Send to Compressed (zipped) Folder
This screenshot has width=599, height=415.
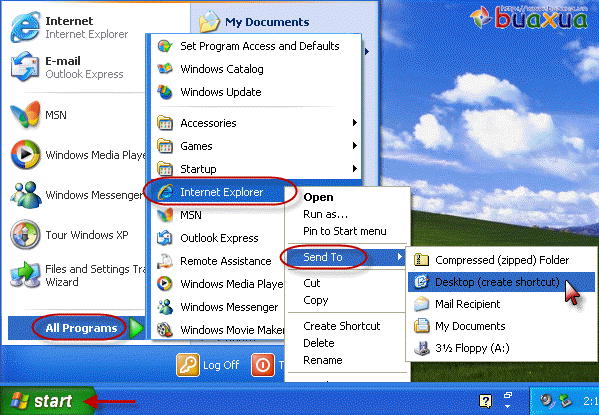(501, 260)
